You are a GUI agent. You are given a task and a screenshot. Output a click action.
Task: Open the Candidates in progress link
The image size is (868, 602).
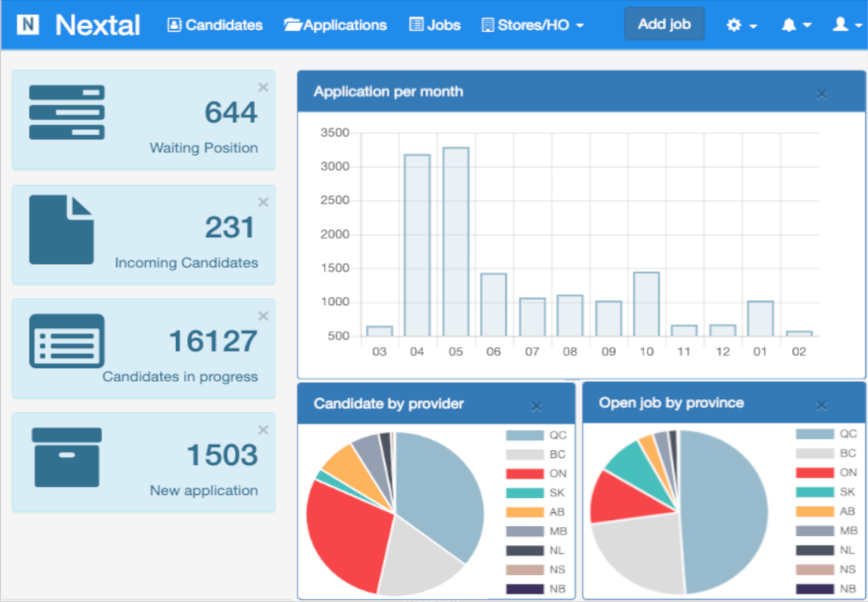click(x=180, y=377)
